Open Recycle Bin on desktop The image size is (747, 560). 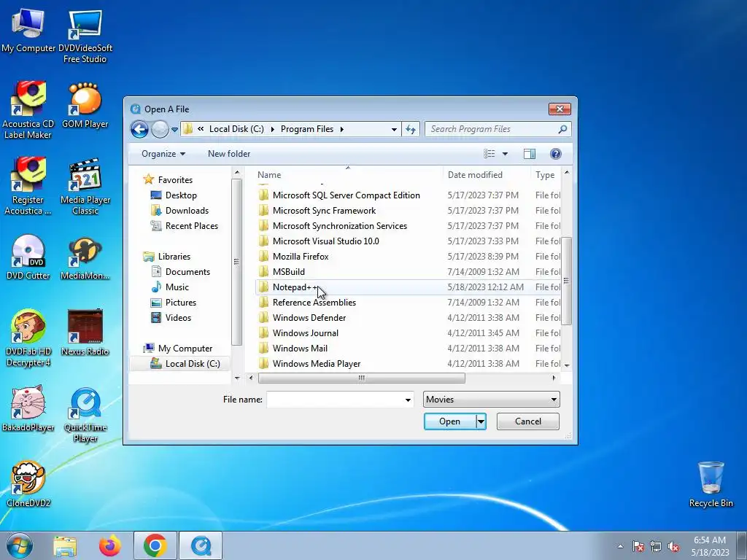pyautogui.click(x=711, y=484)
